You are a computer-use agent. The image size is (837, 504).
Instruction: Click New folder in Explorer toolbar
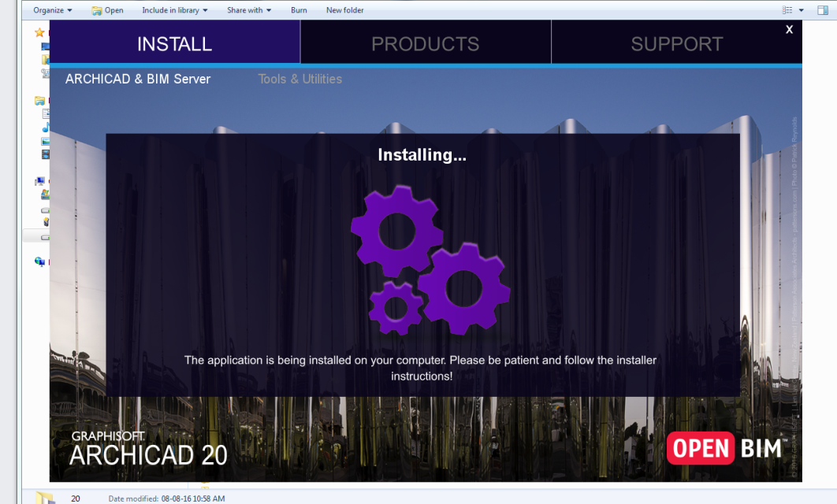[345, 10]
